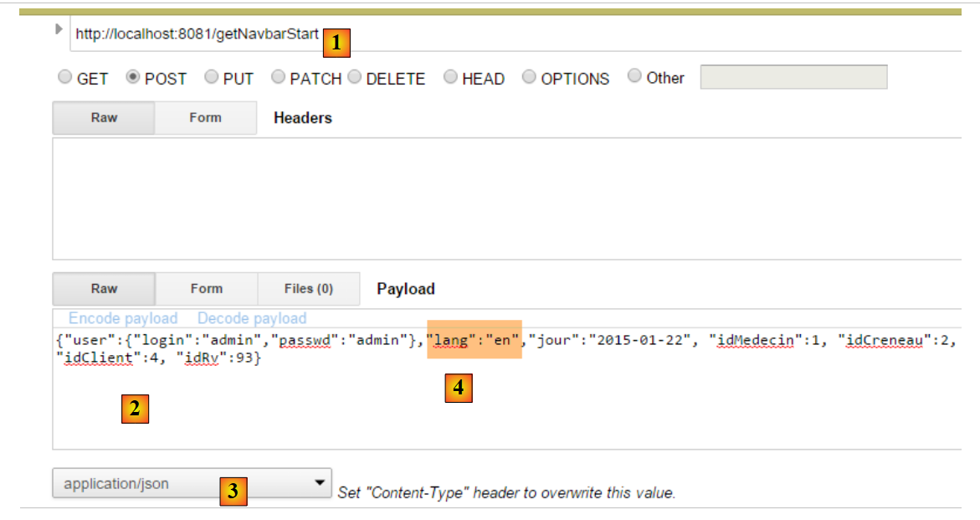Pick the PATCH method option
980x520 pixels.
pos(278,77)
